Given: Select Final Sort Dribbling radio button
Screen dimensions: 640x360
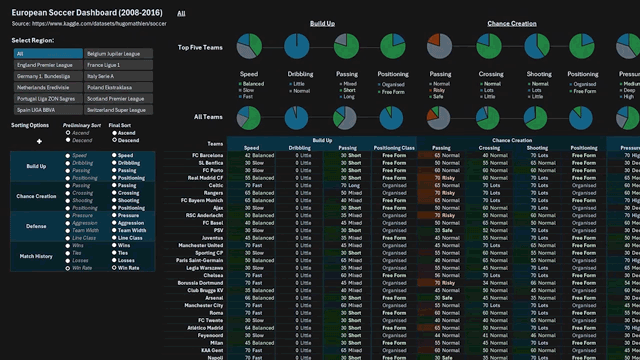Looking at the screenshot, I should point(114,163).
